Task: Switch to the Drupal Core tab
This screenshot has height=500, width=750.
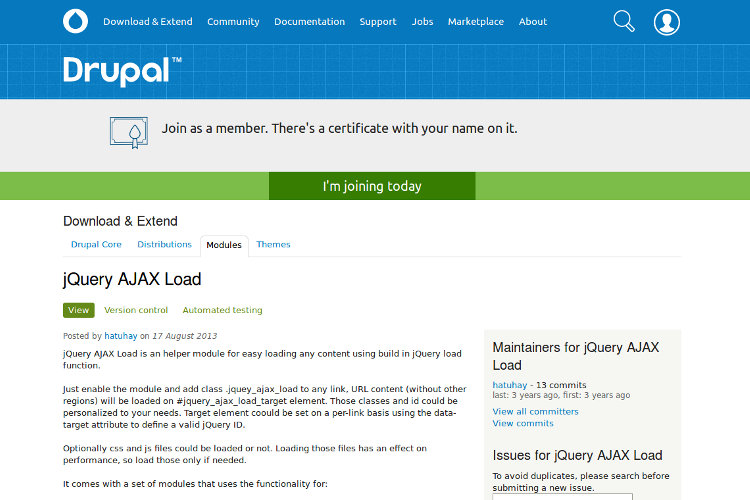Action: tap(96, 244)
